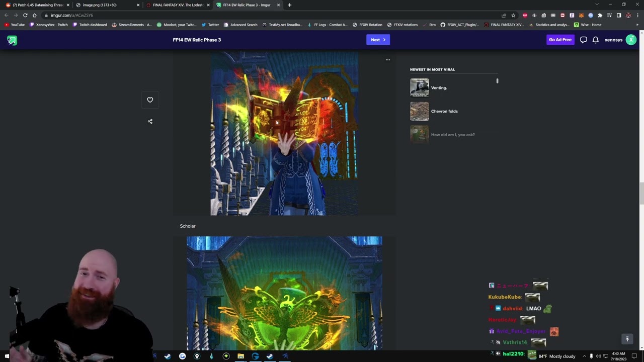
Task: Open the StreamElements bookmark
Action: coord(132,25)
